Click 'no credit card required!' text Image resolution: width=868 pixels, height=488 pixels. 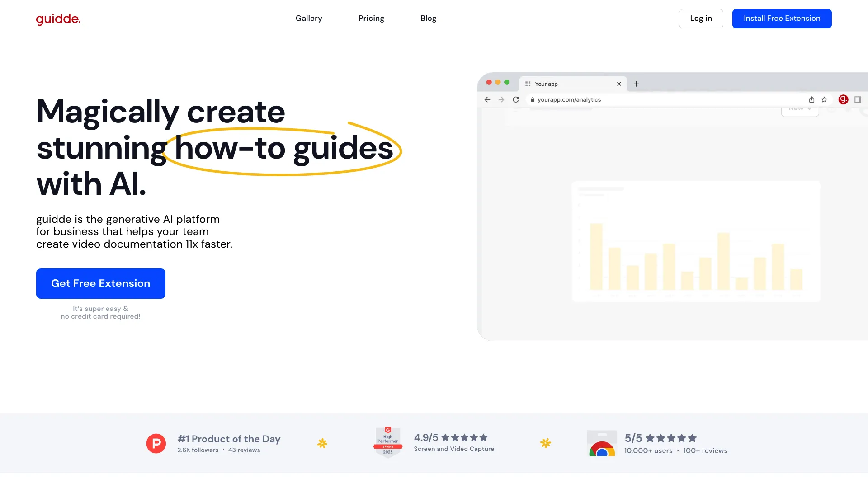coord(101,316)
